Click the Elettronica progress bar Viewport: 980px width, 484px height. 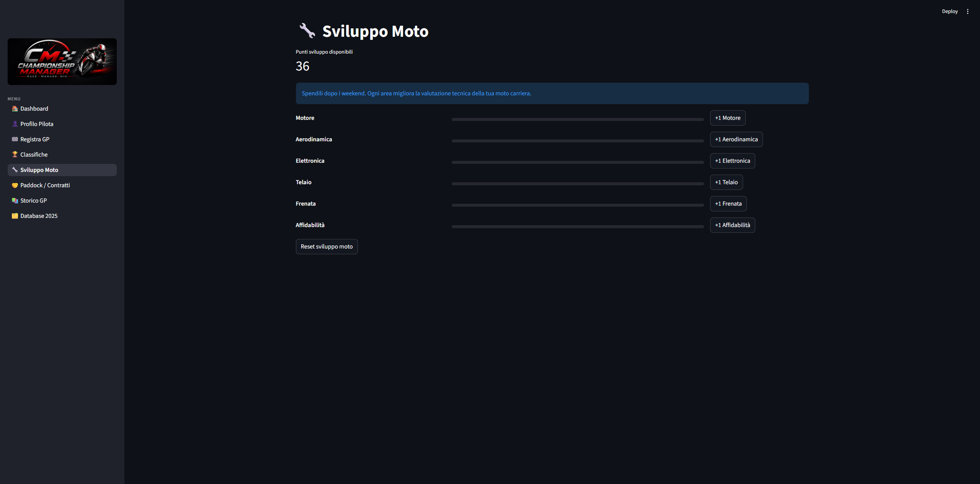[578, 162]
